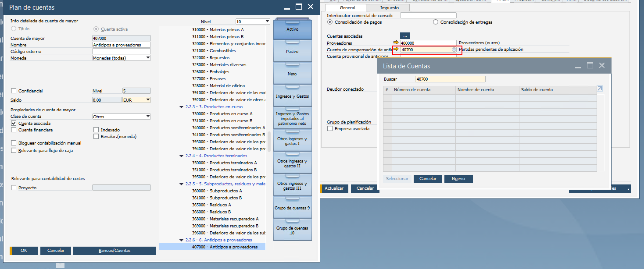Click the ellipsis button beside Cuentas asociadas

[405, 36]
